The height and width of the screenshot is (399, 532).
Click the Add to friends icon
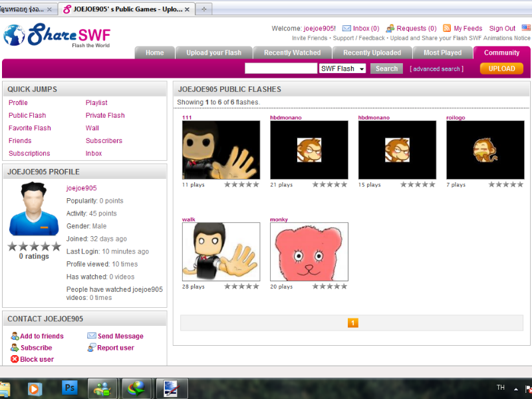click(15, 336)
